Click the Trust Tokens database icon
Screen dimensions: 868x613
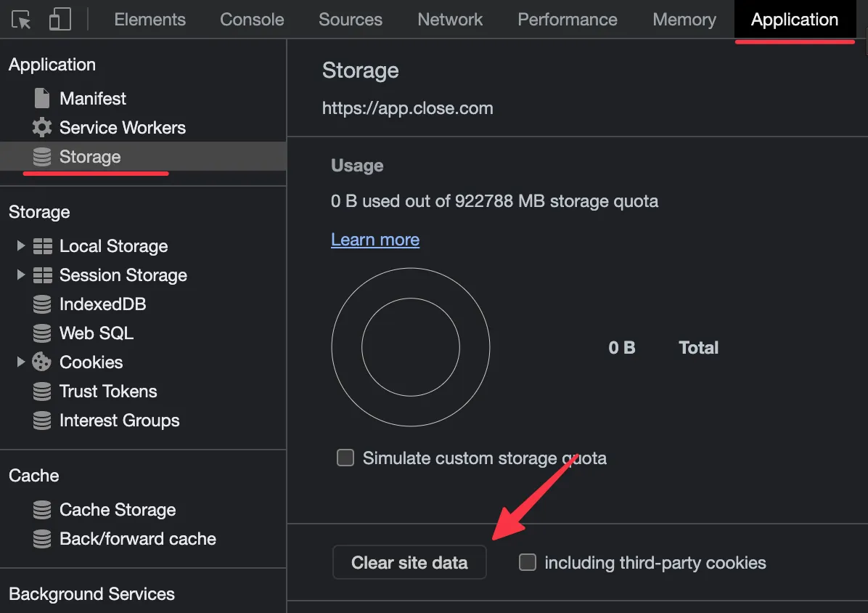pos(42,391)
